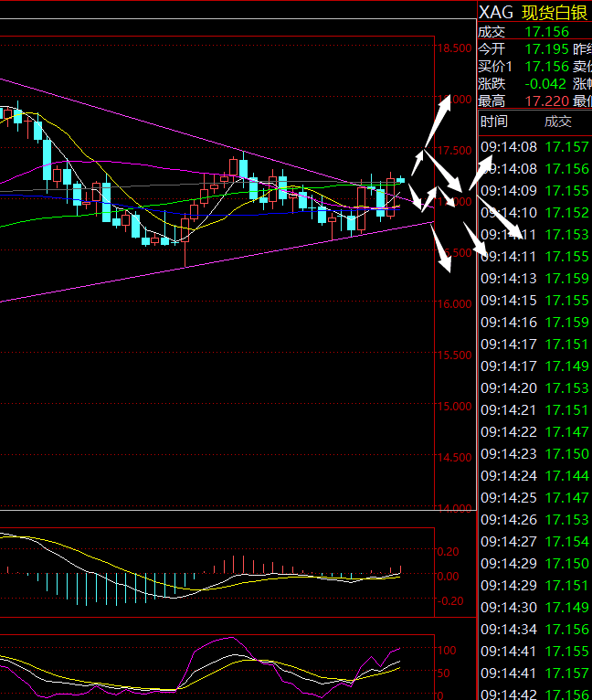The height and width of the screenshot is (700, 592).
Task: Select the tick row at 09:14:30
Action: [x=534, y=607]
